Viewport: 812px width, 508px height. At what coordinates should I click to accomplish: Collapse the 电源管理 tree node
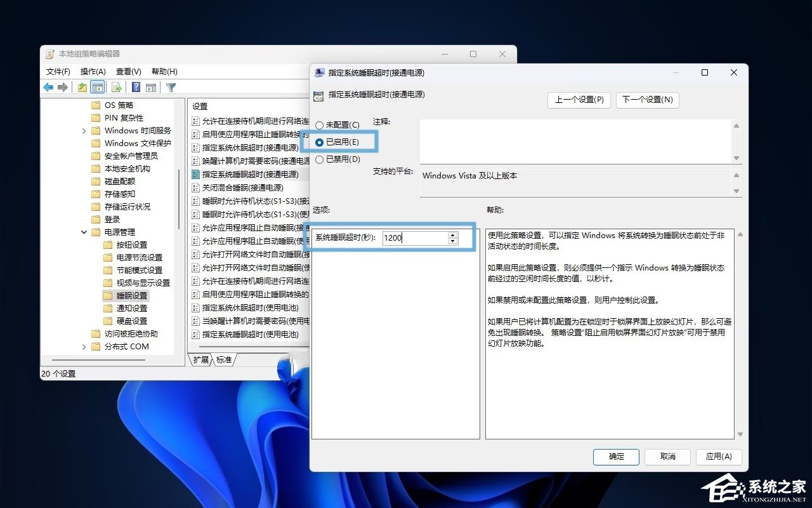[83, 232]
